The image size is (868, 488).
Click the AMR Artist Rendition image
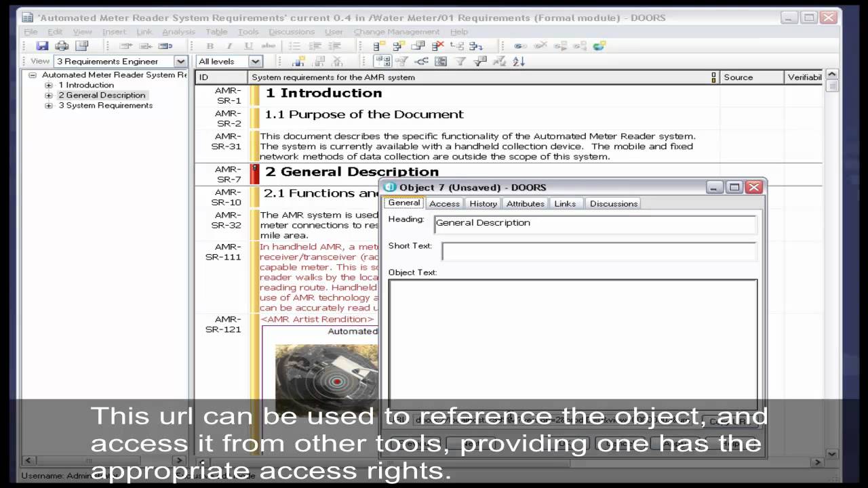[x=326, y=380]
